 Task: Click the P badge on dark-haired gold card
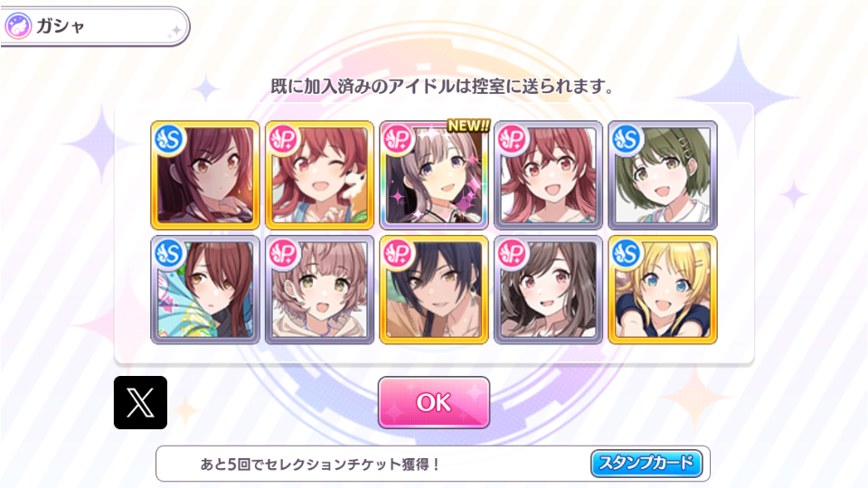click(398, 254)
